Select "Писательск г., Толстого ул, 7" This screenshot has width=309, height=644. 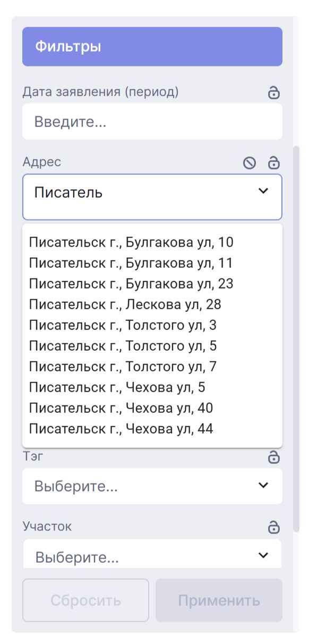(125, 366)
